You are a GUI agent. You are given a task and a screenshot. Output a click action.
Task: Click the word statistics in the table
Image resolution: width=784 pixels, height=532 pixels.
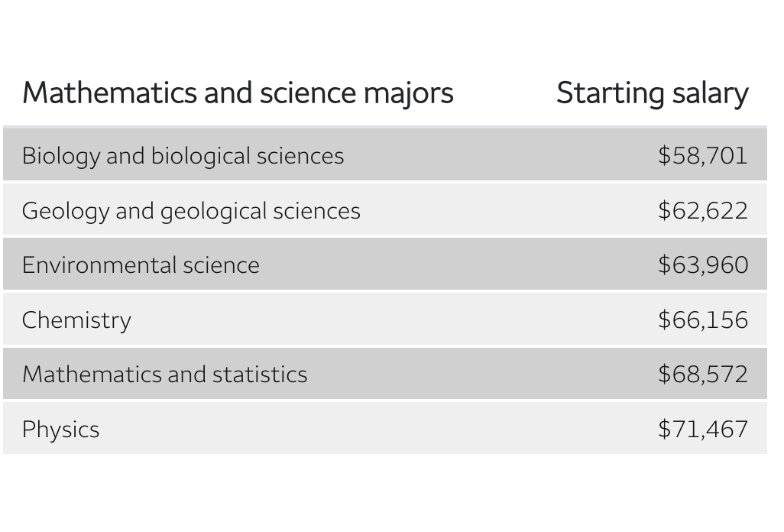260,375
